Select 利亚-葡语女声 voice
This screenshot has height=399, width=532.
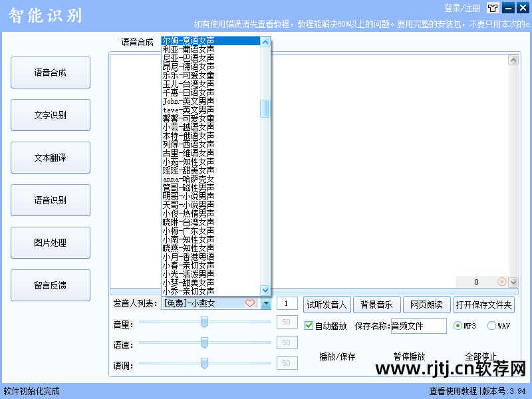coord(211,49)
